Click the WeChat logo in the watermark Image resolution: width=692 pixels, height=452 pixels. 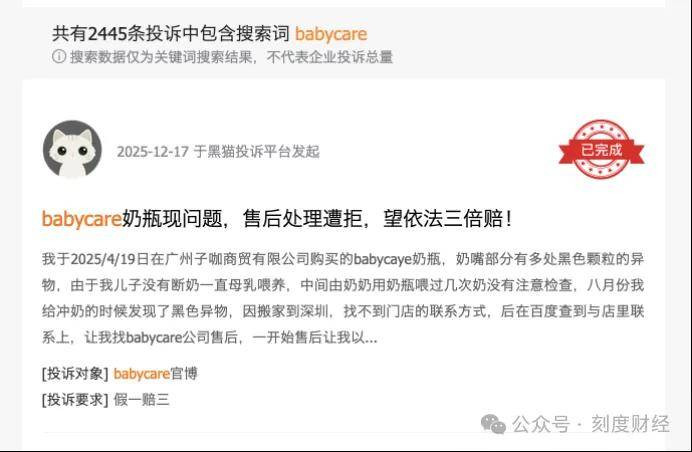493,424
